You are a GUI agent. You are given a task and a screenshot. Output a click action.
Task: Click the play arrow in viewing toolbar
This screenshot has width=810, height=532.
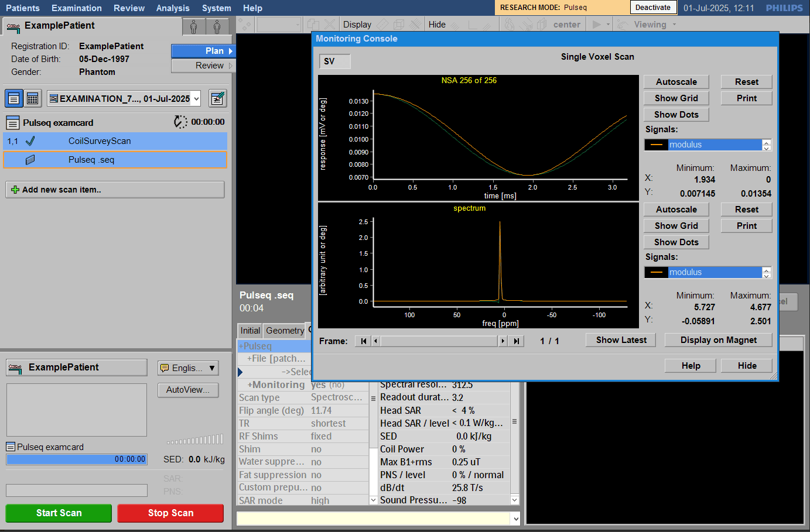(x=597, y=25)
